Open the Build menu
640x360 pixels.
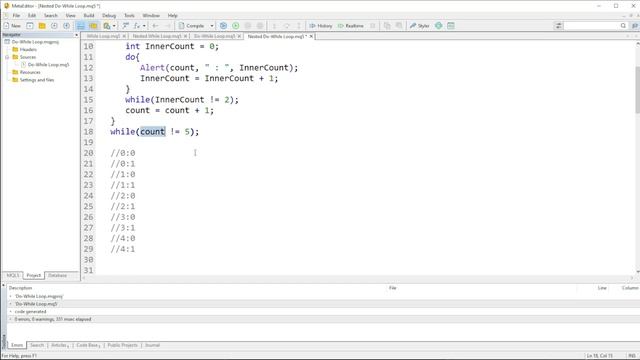coord(89,16)
